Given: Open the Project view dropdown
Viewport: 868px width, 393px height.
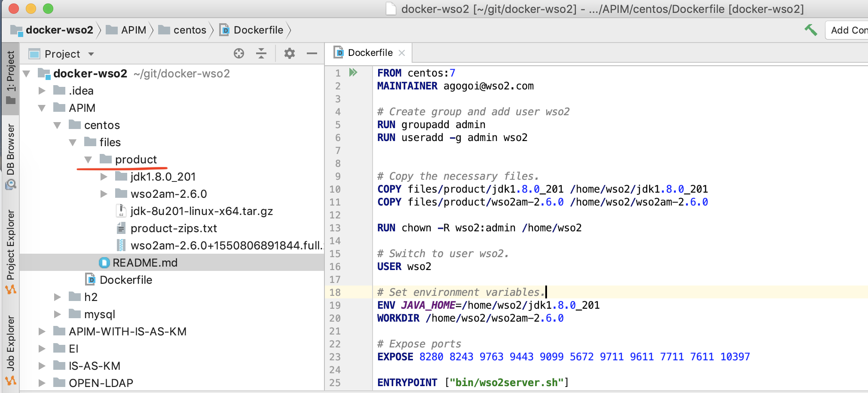Looking at the screenshot, I should pyautogui.click(x=91, y=54).
